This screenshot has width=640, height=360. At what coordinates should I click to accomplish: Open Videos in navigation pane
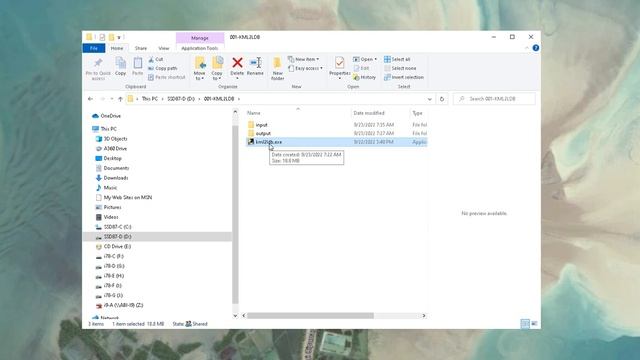(x=107, y=217)
